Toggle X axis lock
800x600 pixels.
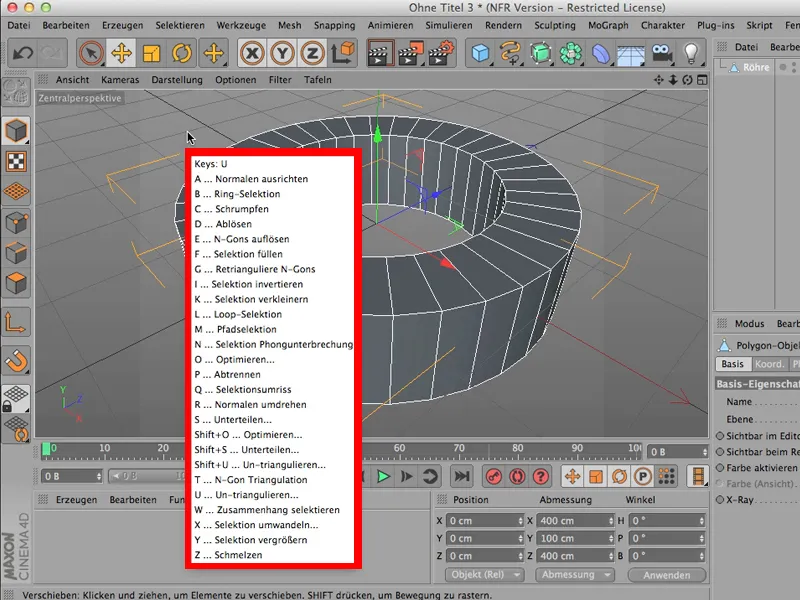tap(252, 53)
